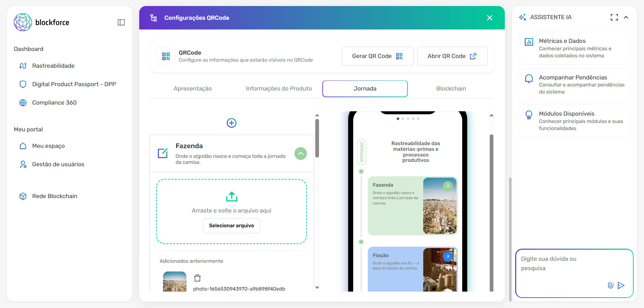Click the cube icon for Rede Blockchain

tap(23, 196)
